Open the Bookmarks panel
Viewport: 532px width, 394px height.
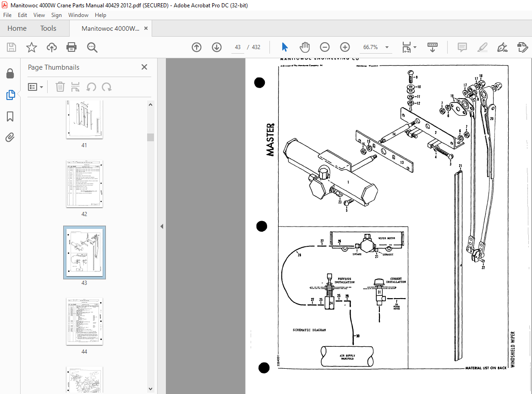click(10, 117)
